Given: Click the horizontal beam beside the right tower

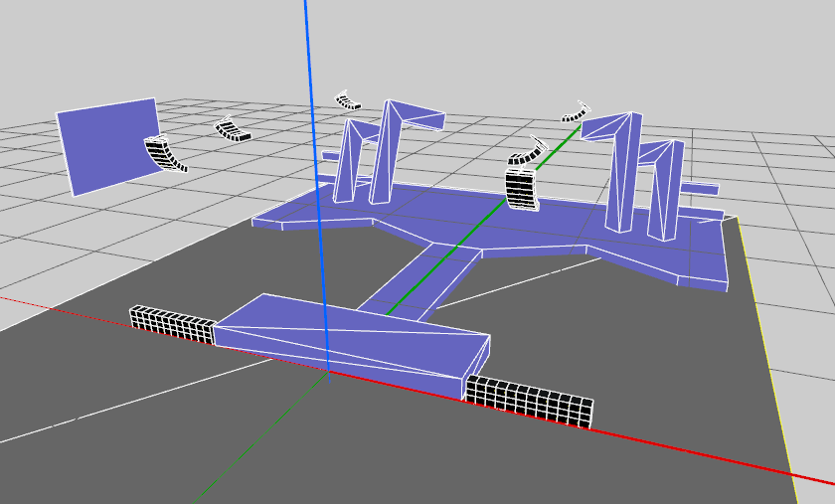Looking at the screenshot, I should [701, 188].
